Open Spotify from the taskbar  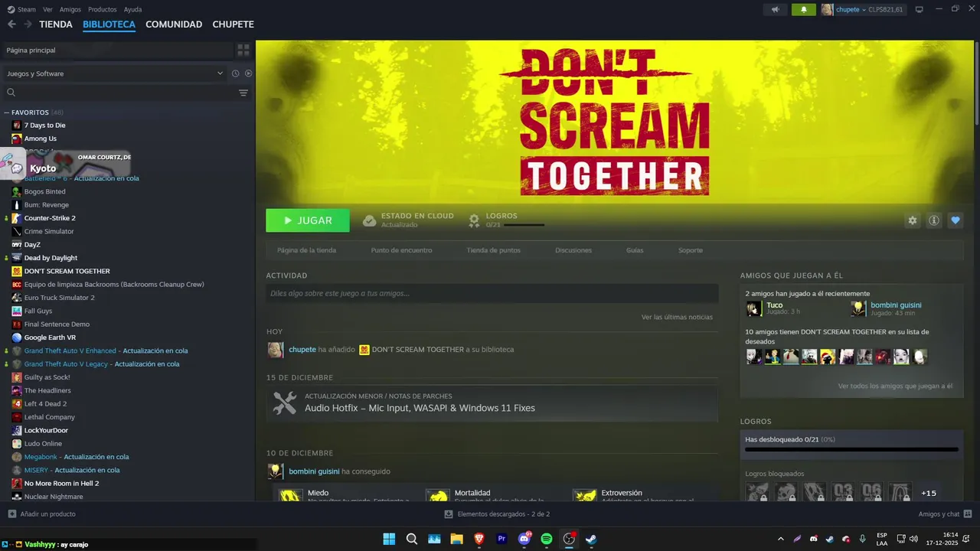547,539
